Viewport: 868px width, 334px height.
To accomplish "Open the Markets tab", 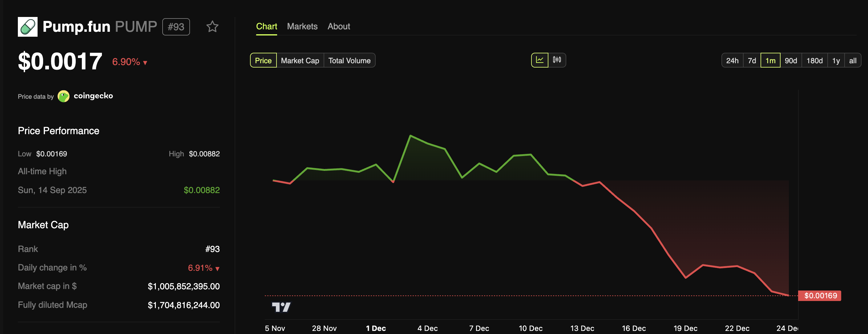I will point(302,26).
